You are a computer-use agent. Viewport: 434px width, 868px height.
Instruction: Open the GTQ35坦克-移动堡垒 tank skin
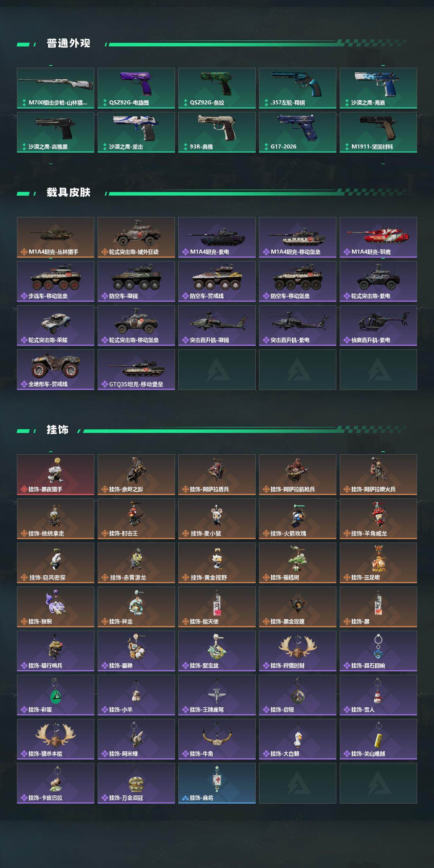[136, 370]
